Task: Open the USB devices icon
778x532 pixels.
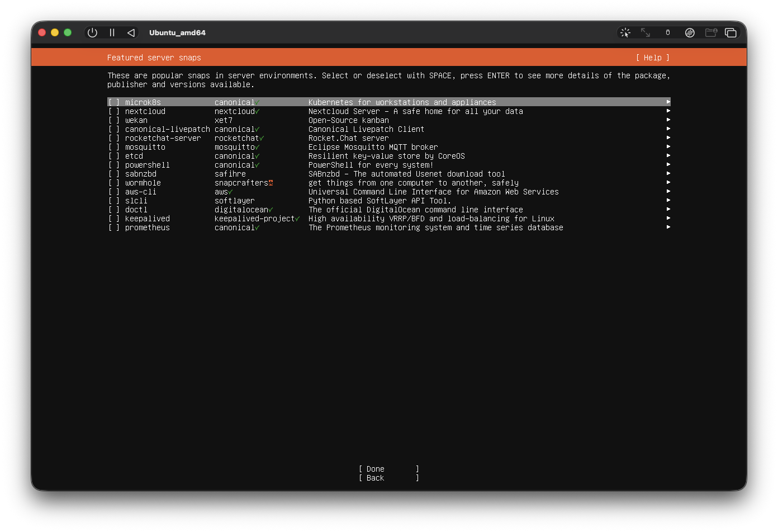Action: (x=667, y=33)
